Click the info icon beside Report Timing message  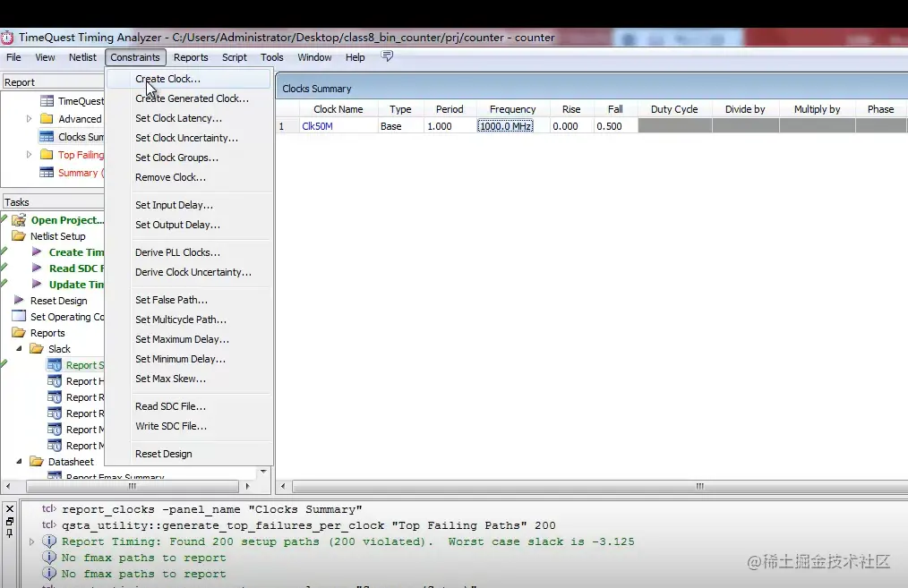click(50, 541)
